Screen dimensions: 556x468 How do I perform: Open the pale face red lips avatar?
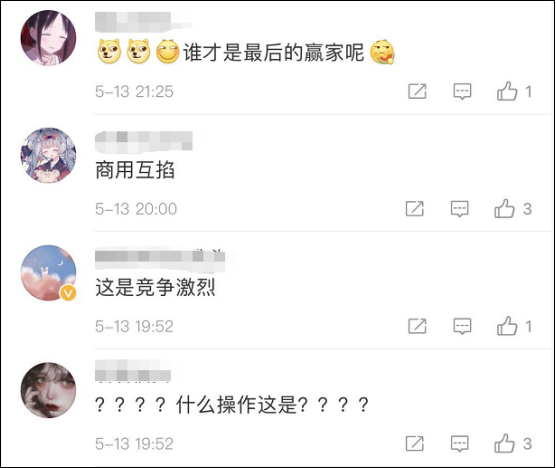[49, 390]
